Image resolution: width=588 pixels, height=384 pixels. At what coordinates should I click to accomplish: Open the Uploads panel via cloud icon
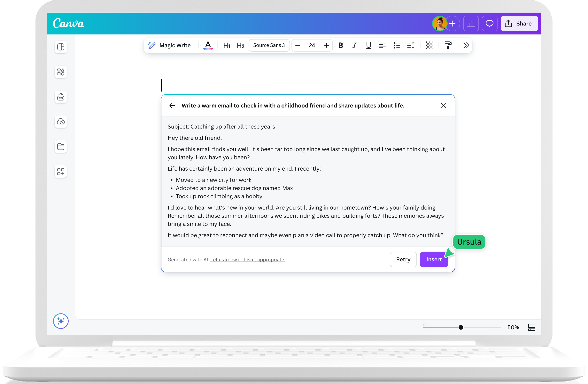61,122
